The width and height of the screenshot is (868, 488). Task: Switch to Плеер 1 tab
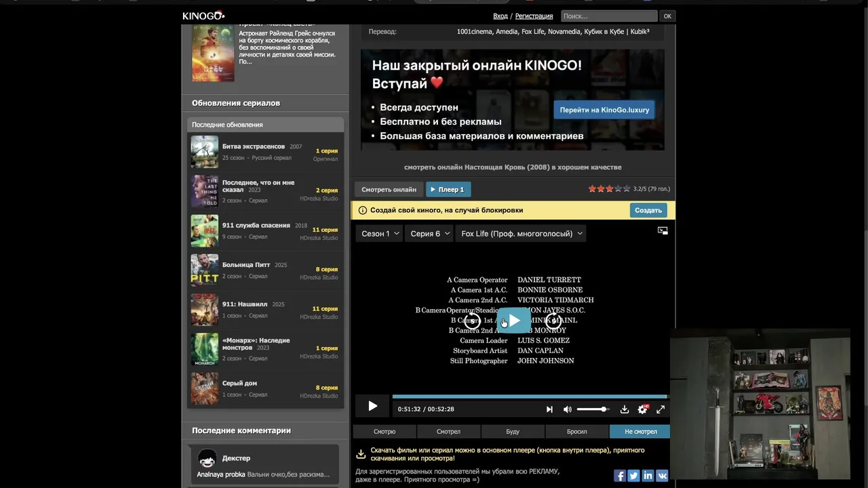tap(448, 190)
